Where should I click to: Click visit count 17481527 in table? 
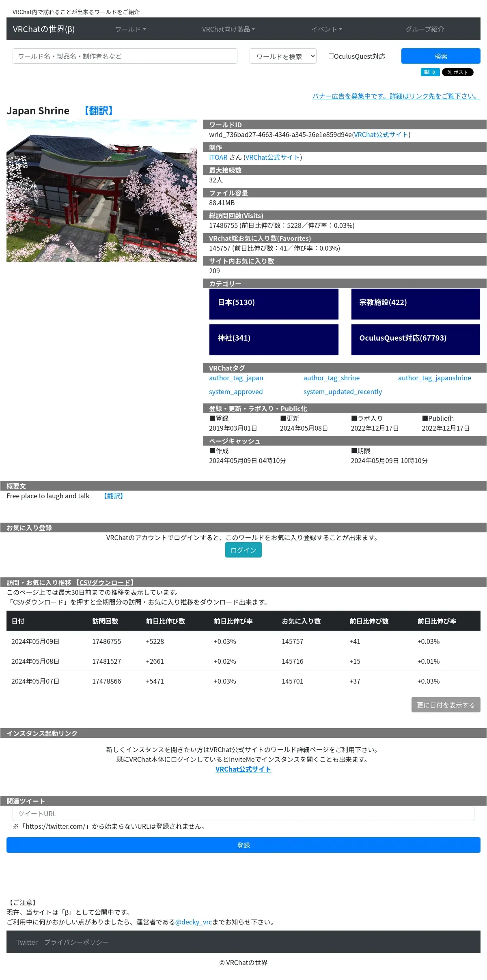pyautogui.click(x=107, y=661)
